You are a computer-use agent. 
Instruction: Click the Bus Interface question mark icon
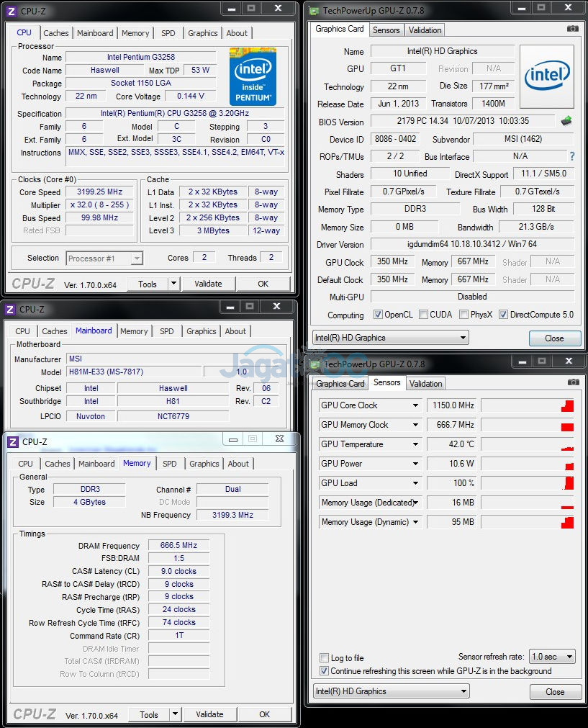572,156
